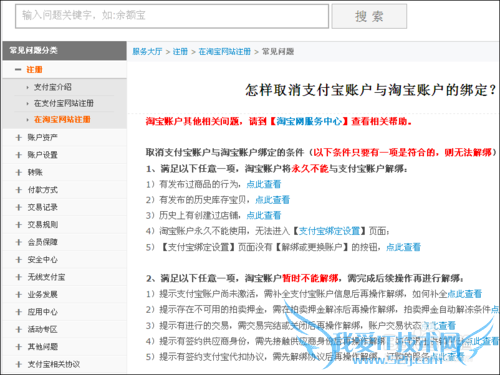This screenshot has height=375, width=500.
Task: Expand the 活动专区 category
Action: point(19,330)
